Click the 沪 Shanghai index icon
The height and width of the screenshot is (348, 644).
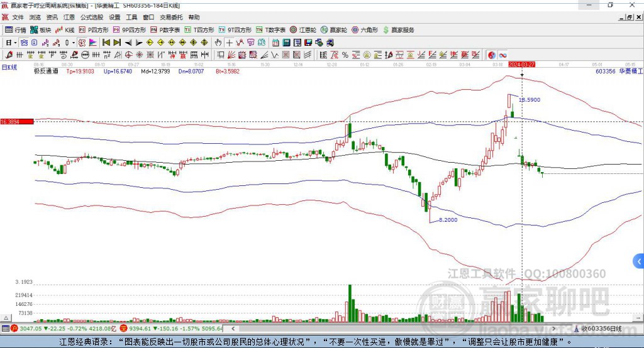point(14,329)
